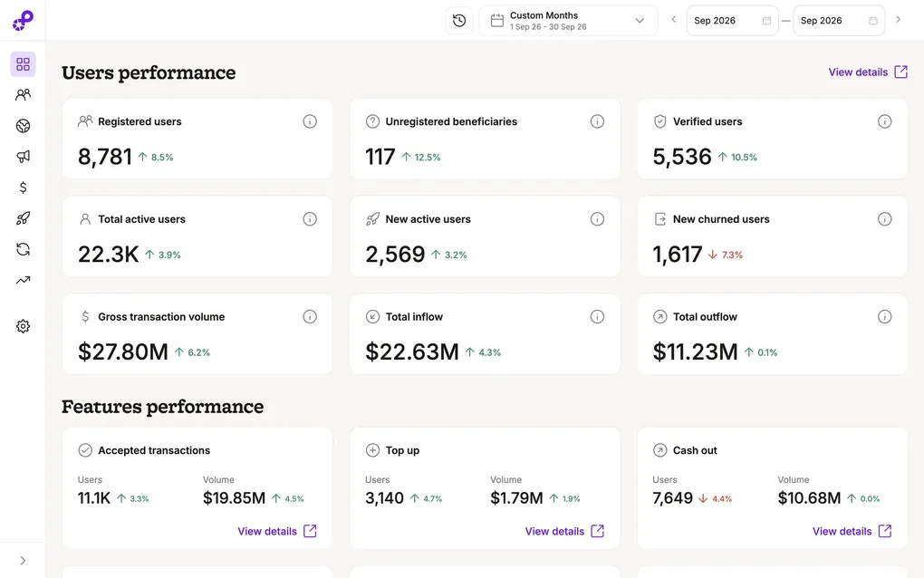Click the Users performance heading
924x578 pixels.
(x=149, y=72)
